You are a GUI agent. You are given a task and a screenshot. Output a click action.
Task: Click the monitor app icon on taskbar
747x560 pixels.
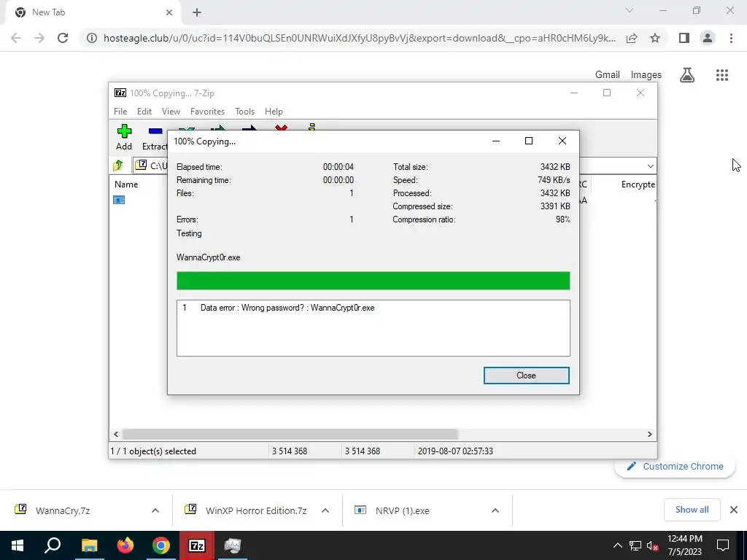pyautogui.click(x=233, y=545)
